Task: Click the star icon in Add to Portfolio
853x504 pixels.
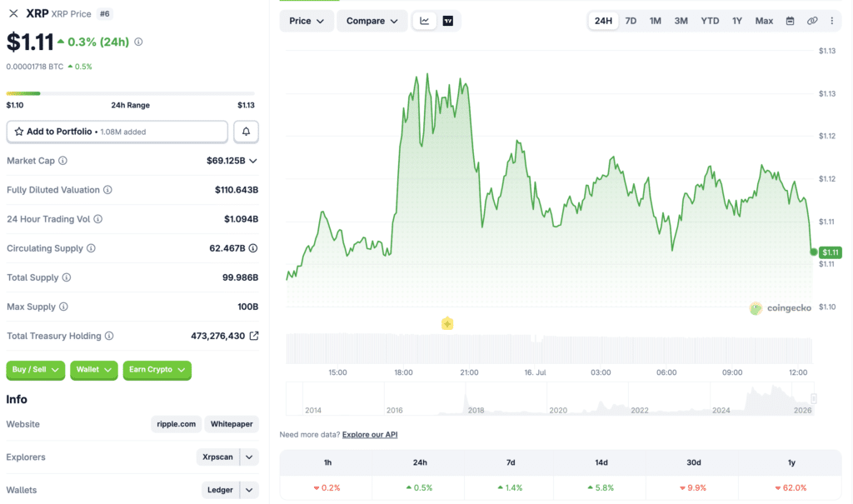Action: (x=19, y=132)
